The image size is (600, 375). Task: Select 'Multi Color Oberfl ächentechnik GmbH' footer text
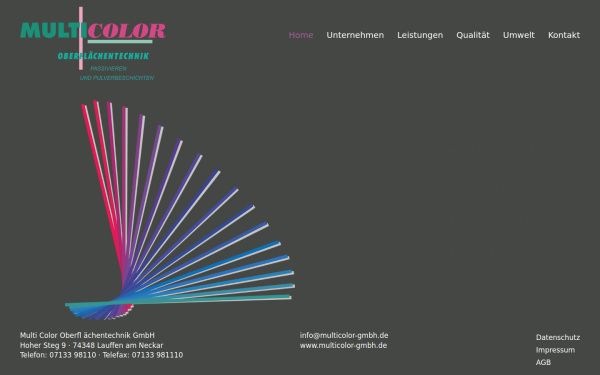[87, 335]
